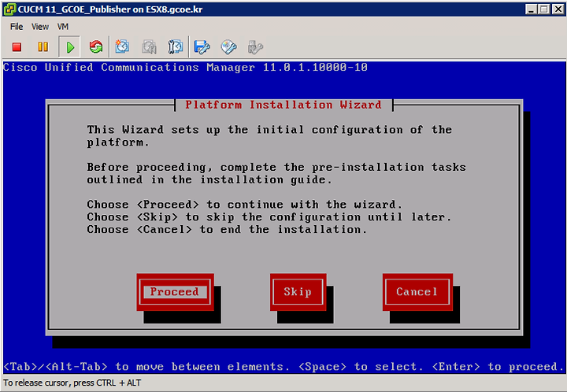This screenshot has height=392, width=567.
Task: Click the Reset VM circular arrows icon
Action: (96, 47)
